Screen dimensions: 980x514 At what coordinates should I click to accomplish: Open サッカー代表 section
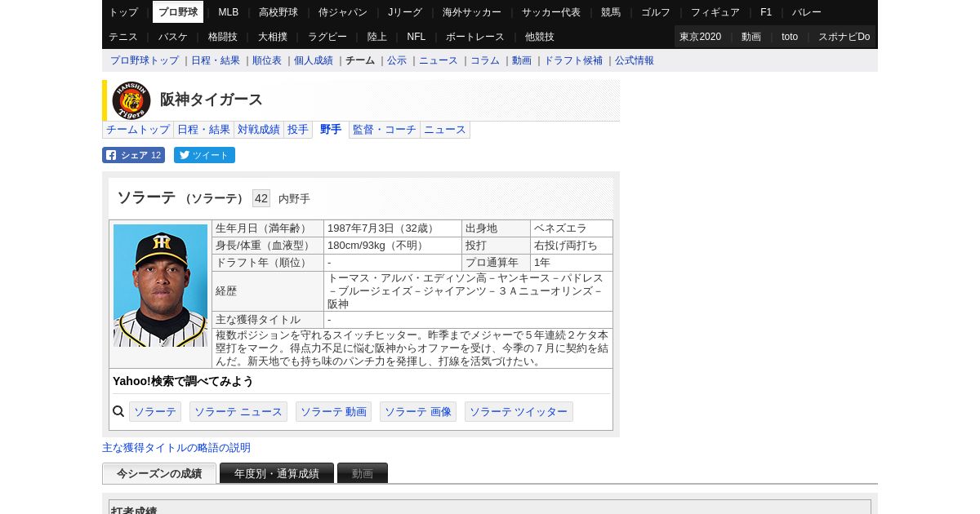[551, 12]
